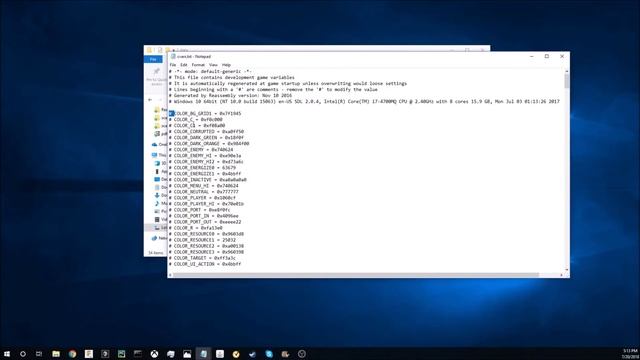Open the blue checkmark app on taskbar
640x360 pixels.
tap(252, 354)
